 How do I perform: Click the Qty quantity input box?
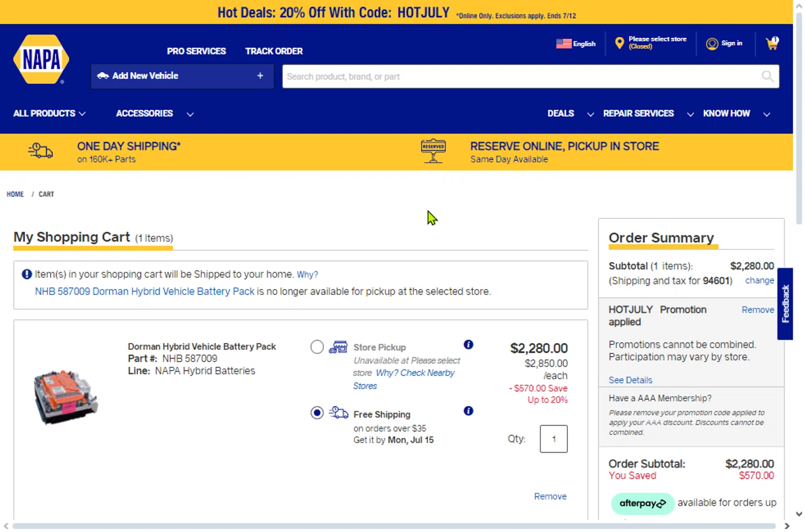tap(554, 439)
